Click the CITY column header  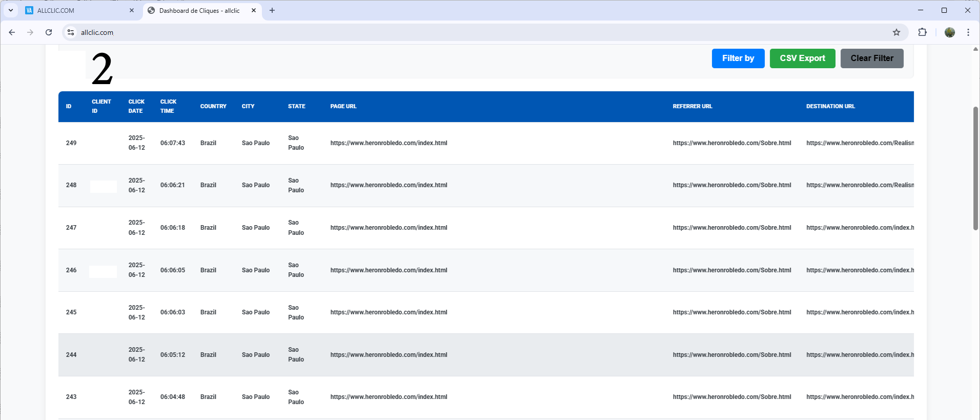click(248, 107)
